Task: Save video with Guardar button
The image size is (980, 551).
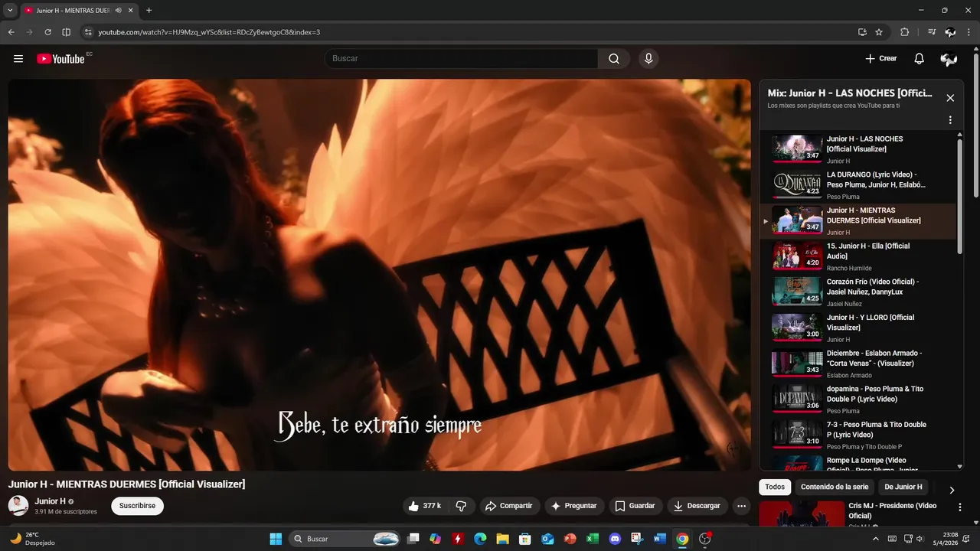Action: [x=635, y=506]
